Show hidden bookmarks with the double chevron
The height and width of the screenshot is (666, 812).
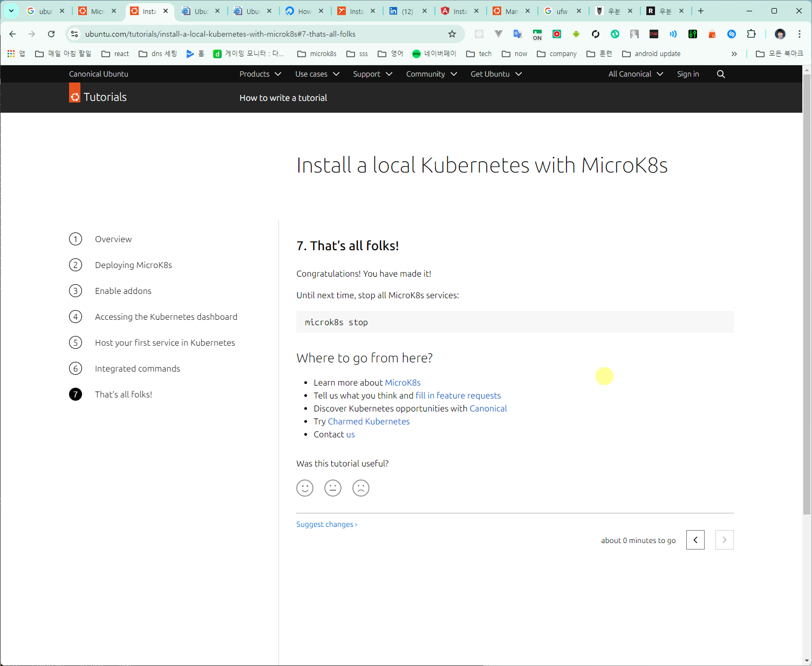point(734,53)
